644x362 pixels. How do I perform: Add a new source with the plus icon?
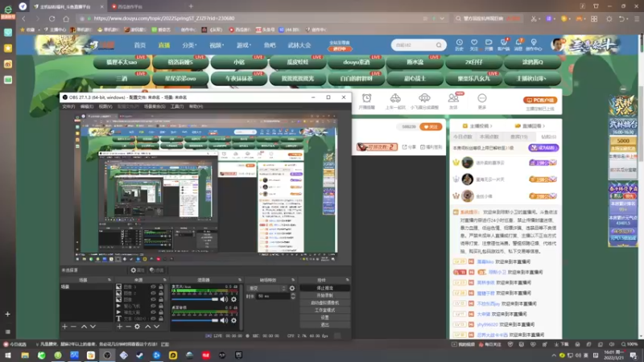[x=119, y=327]
